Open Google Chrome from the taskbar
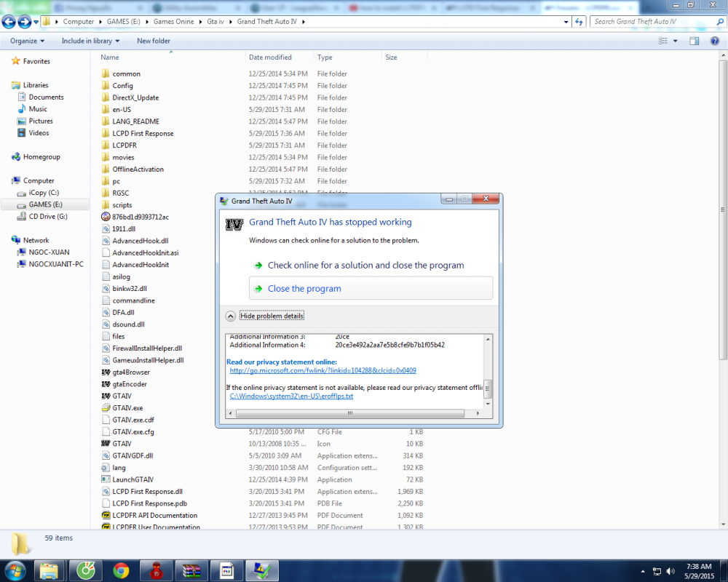This screenshot has width=728, height=582. point(121,570)
